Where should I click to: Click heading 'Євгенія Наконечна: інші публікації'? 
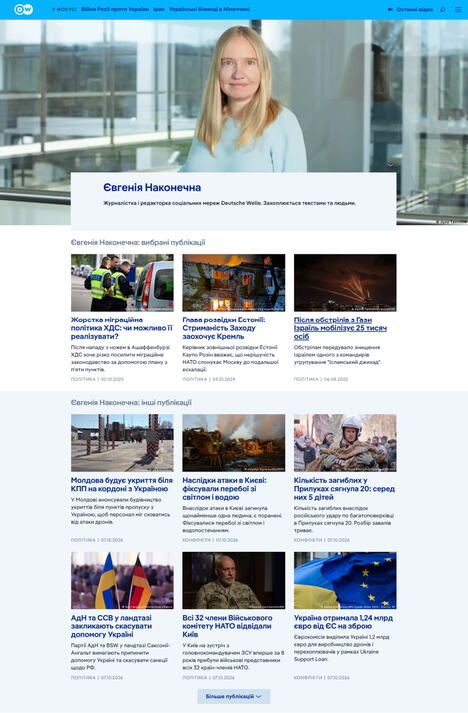click(131, 402)
